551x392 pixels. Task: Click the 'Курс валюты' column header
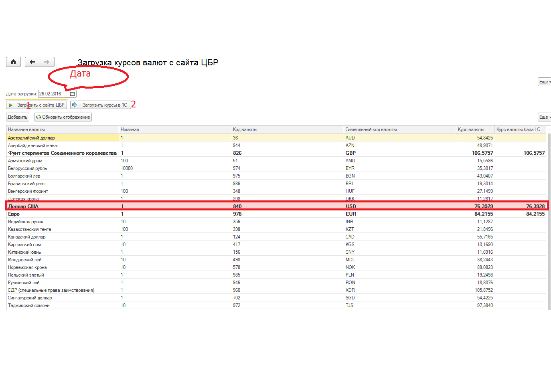[x=475, y=129]
